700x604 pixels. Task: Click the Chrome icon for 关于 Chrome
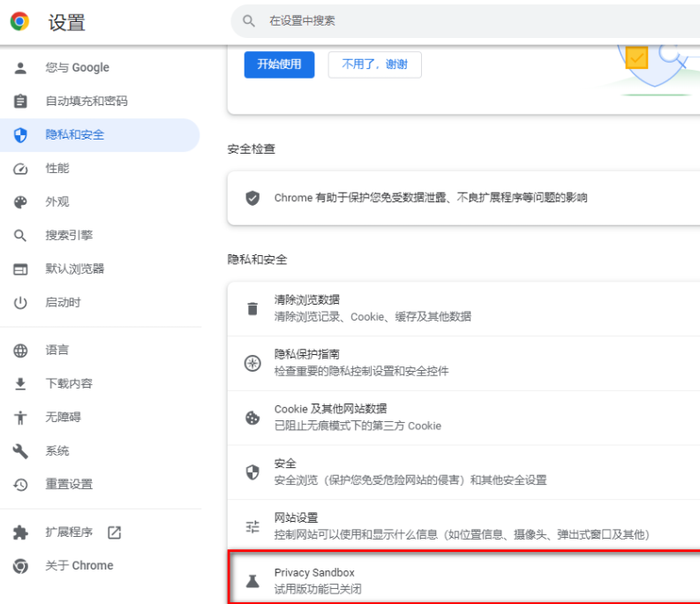(20, 566)
